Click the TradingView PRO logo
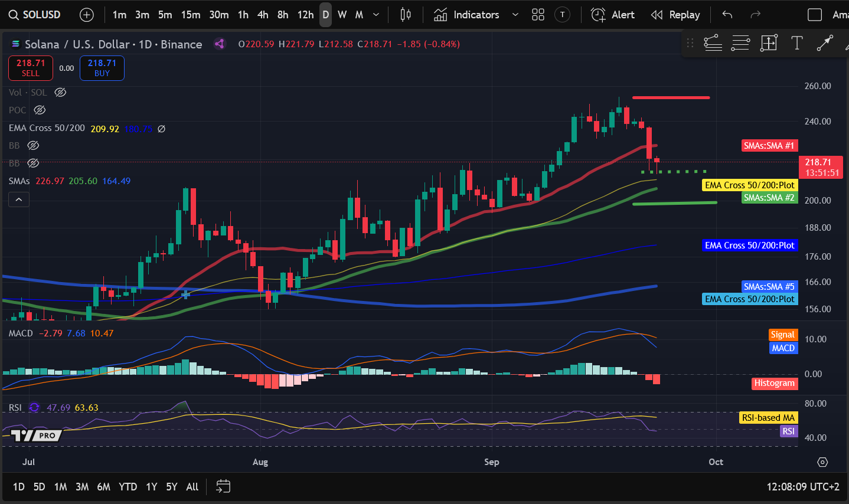849x504 pixels. click(37, 436)
